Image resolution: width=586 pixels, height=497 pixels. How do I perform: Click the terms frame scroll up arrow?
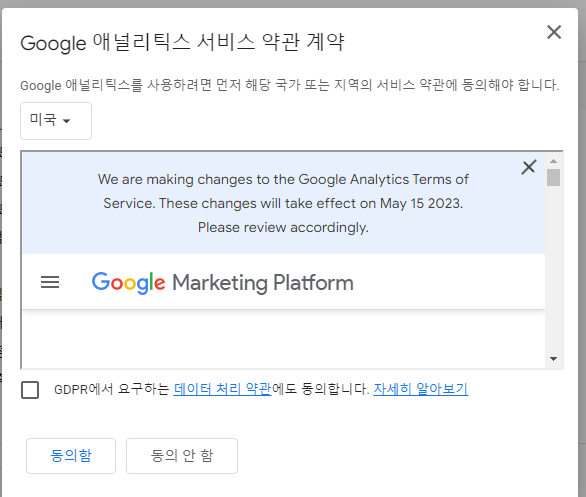(x=553, y=161)
